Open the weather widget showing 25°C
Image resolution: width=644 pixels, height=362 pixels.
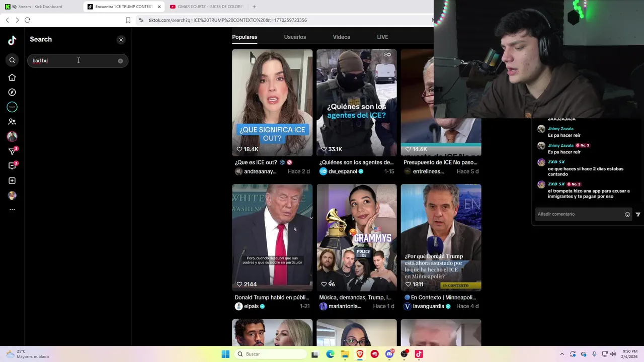(27, 354)
